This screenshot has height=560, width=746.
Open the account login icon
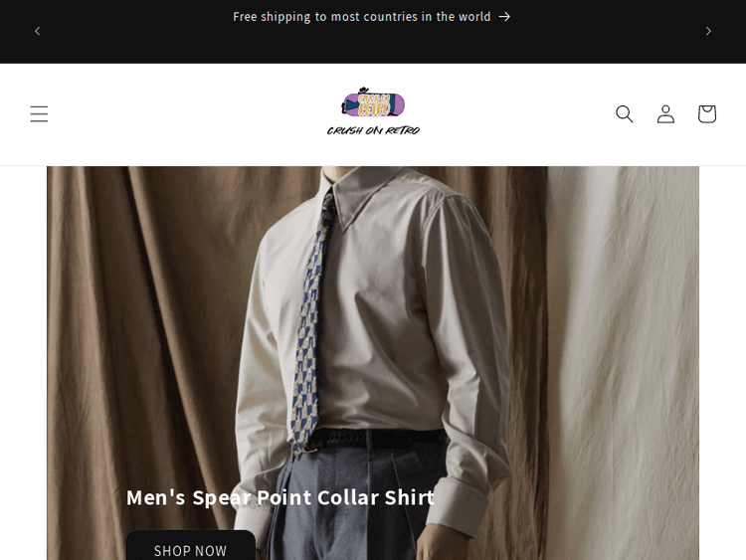tap(665, 114)
